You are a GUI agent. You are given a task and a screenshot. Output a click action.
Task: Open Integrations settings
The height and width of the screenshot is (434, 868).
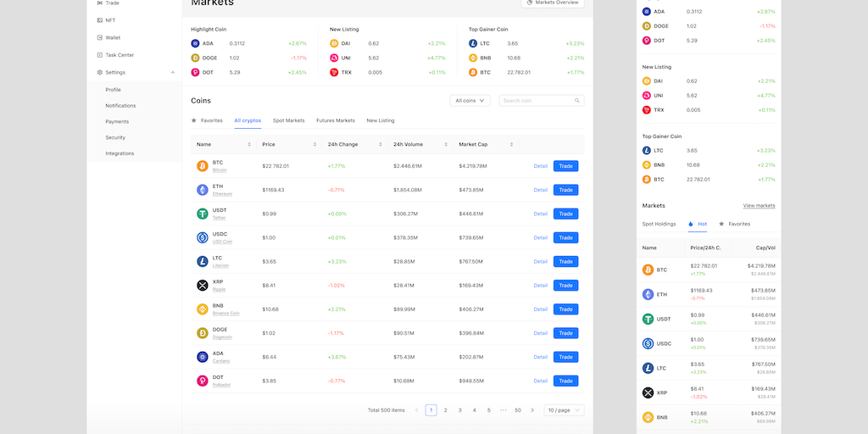pyautogui.click(x=120, y=153)
